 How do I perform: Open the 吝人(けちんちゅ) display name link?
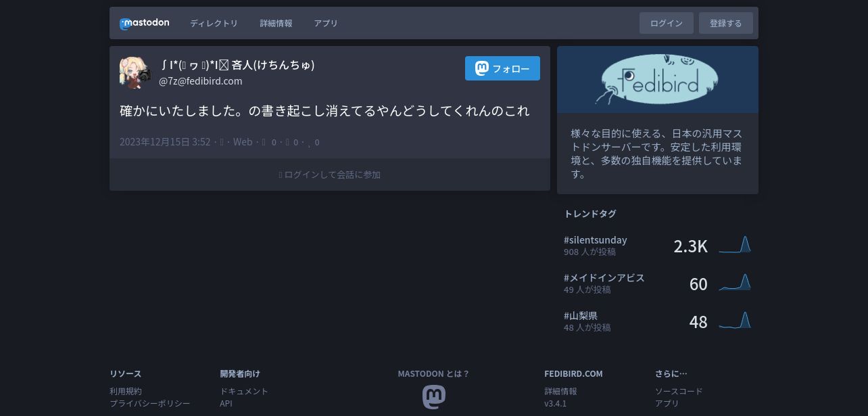tap(237, 65)
